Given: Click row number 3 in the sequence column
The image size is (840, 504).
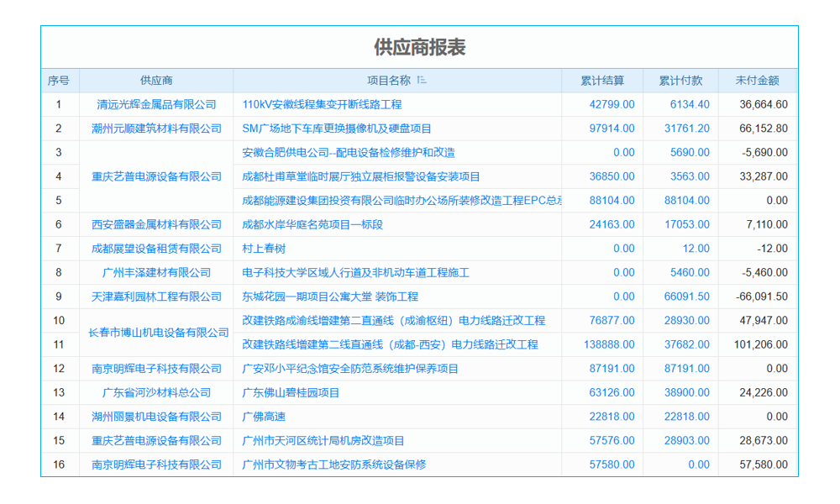Looking at the screenshot, I should [57, 152].
